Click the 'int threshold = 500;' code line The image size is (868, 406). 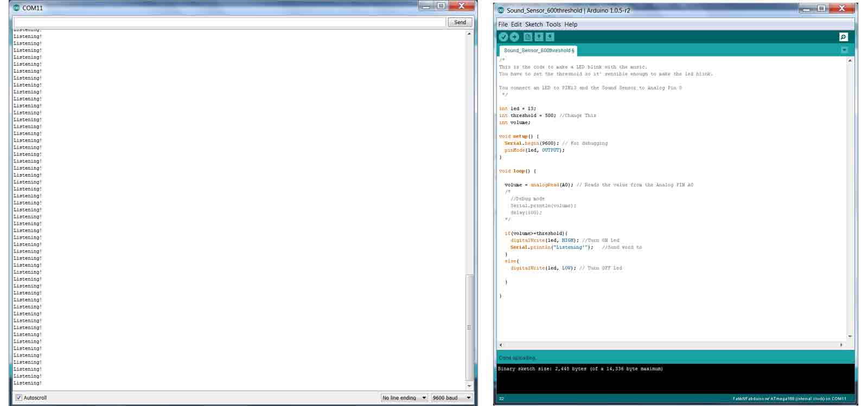[527, 115]
